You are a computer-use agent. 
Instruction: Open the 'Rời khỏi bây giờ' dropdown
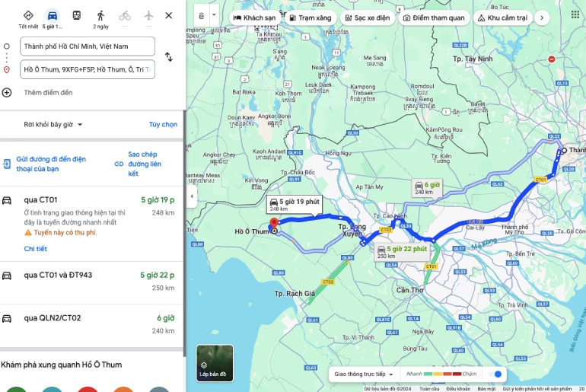click(53, 124)
